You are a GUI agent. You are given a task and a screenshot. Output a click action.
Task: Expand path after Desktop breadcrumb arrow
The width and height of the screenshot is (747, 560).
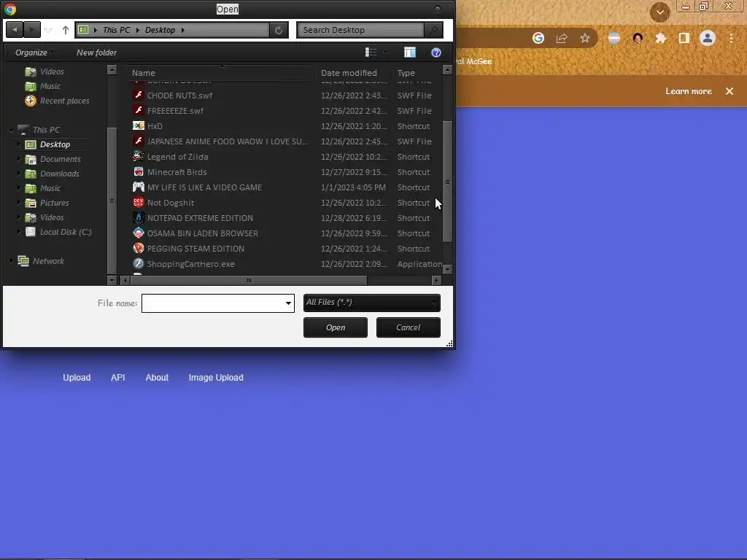click(183, 30)
